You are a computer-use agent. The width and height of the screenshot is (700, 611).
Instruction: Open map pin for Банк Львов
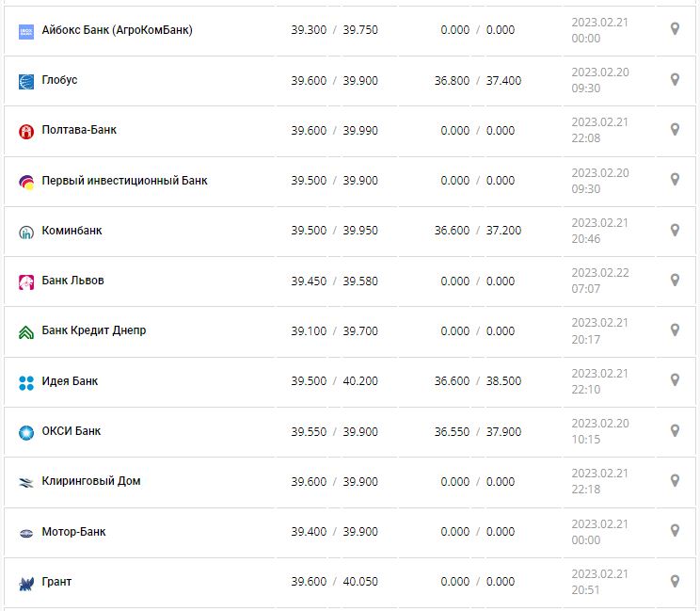tap(675, 280)
